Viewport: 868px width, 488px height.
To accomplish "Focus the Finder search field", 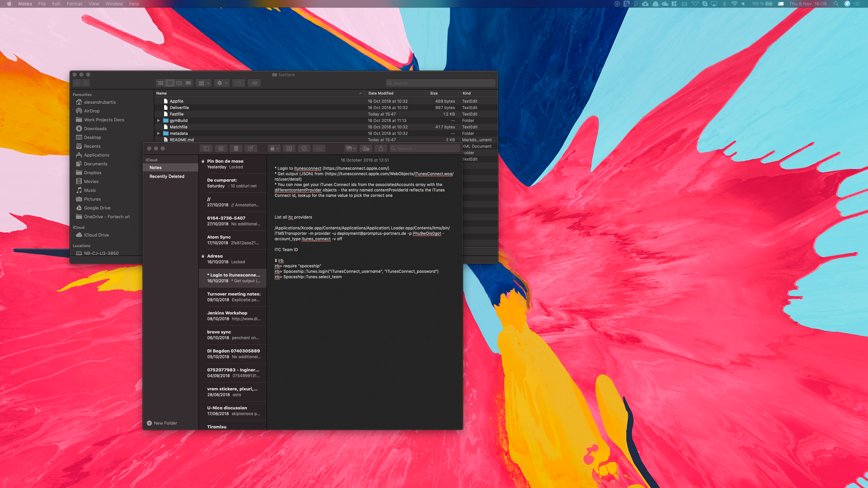I will (x=440, y=83).
